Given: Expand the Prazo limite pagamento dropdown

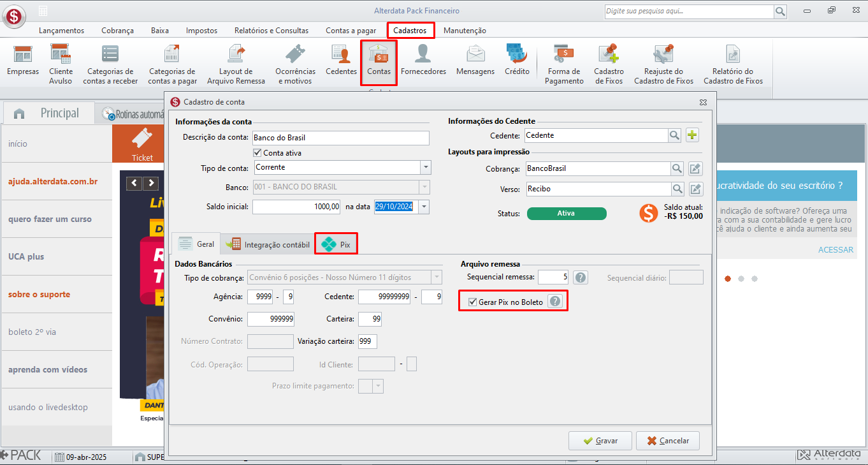Looking at the screenshot, I should pyautogui.click(x=379, y=386).
